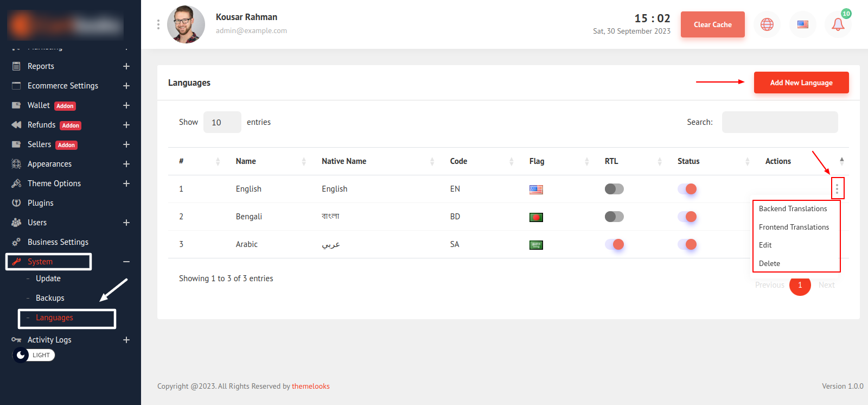Expand the Reports sidebar menu
The width and height of the screenshot is (868, 405).
pos(126,66)
